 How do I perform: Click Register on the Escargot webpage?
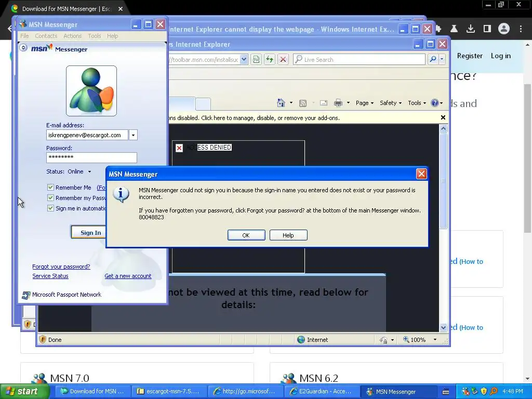point(470,56)
